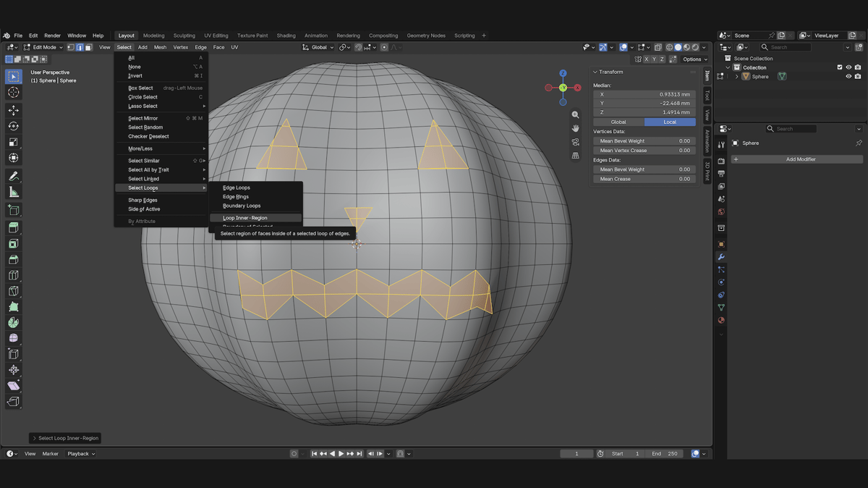
Task: Switch to edge select mode
Action: 80,47
